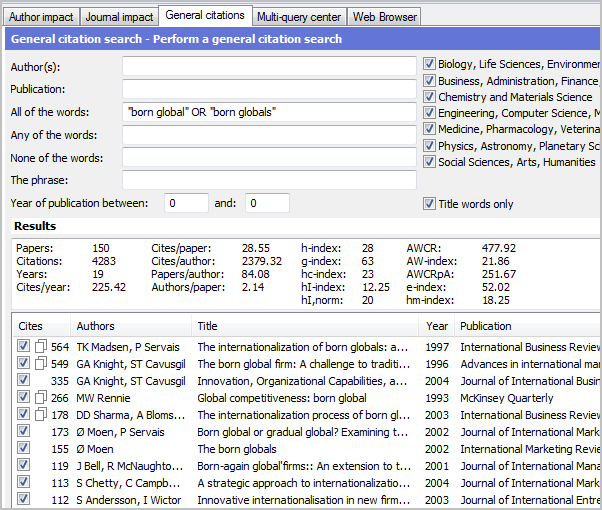The image size is (602, 510).
Task: Sort results by the Publication column header
Action: [528, 326]
